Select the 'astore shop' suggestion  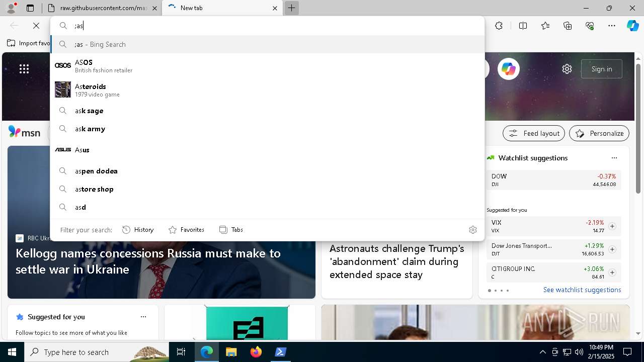(x=267, y=189)
